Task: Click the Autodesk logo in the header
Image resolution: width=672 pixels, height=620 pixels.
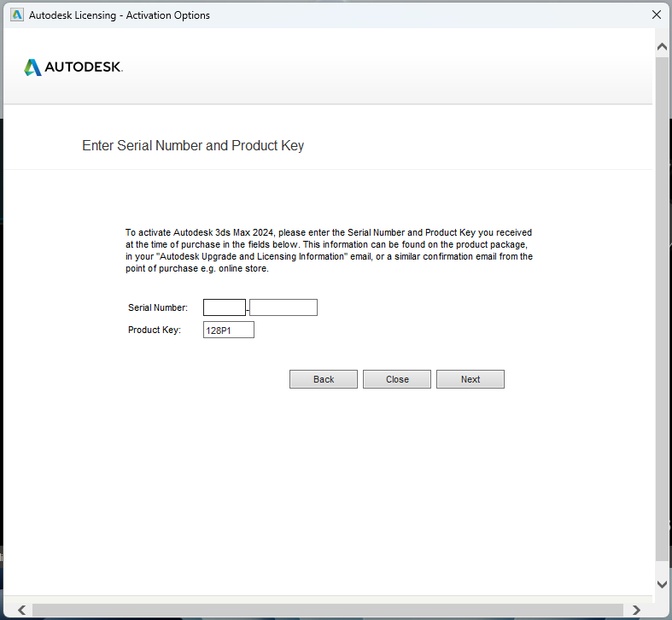Action: pos(73,67)
